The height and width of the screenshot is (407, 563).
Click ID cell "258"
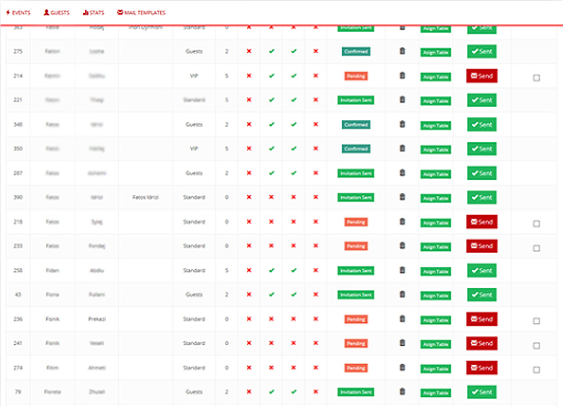coord(18,270)
